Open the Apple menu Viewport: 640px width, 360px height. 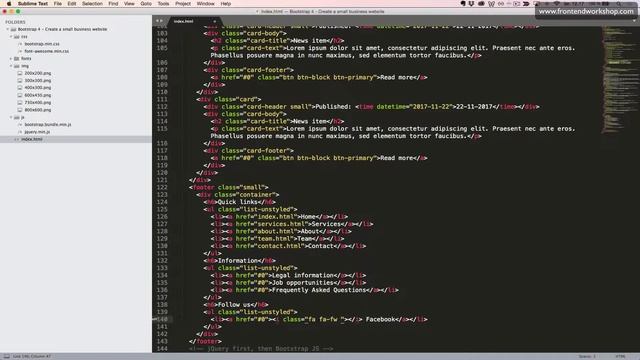[9, 4]
